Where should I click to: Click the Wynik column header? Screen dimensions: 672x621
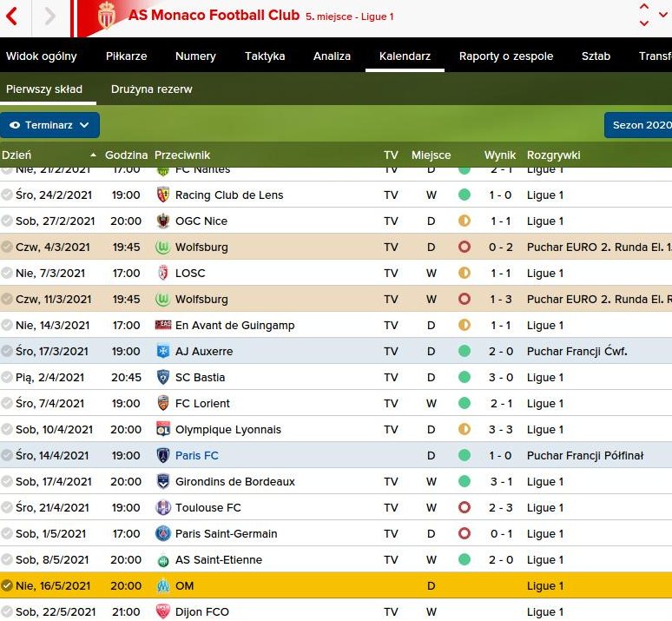pyautogui.click(x=500, y=155)
